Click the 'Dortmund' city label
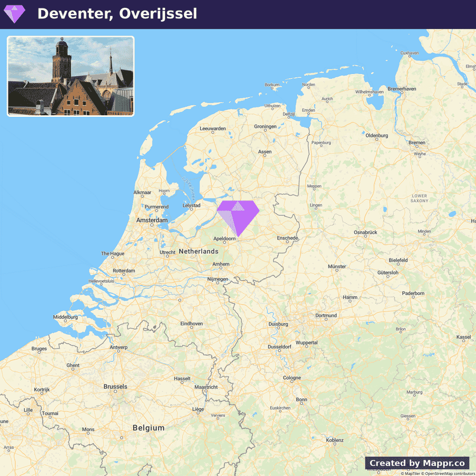Image resolution: width=476 pixels, height=476 pixels. tap(326, 315)
